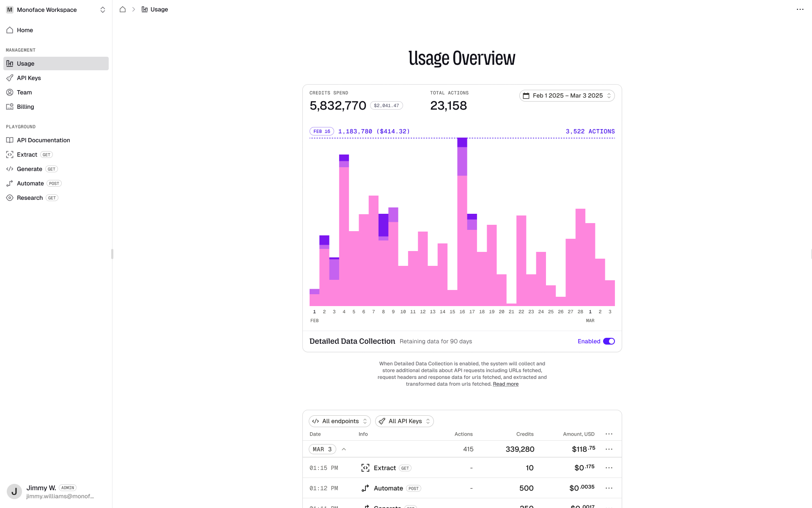Open API Documentation from playground

(x=43, y=140)
